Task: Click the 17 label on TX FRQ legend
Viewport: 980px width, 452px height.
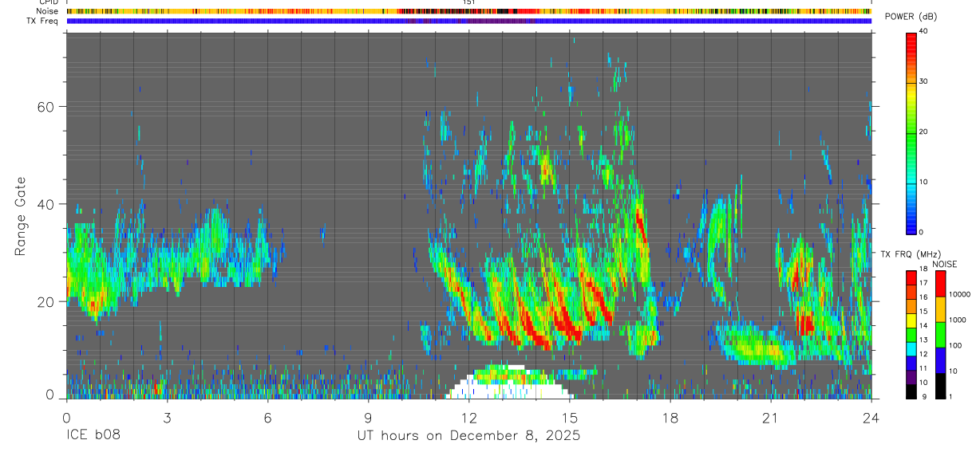Action: tap(924, 283)
